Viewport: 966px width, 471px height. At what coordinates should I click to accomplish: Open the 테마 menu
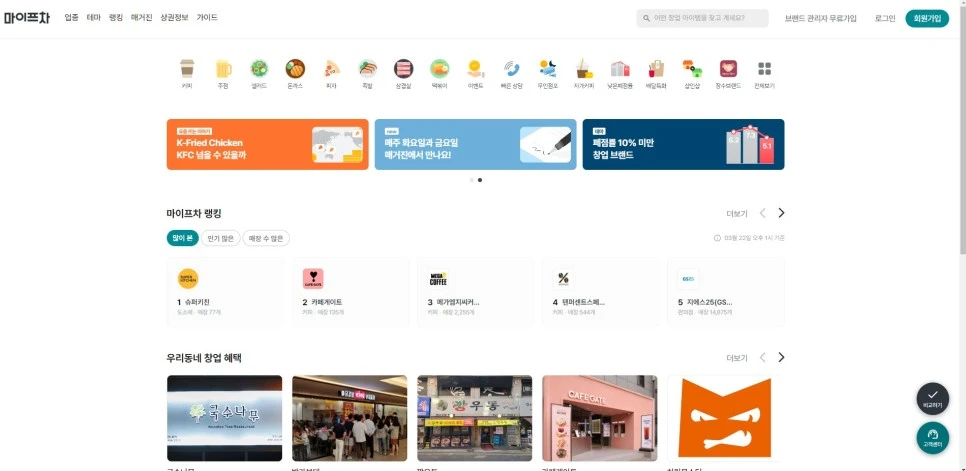(94, 18)
